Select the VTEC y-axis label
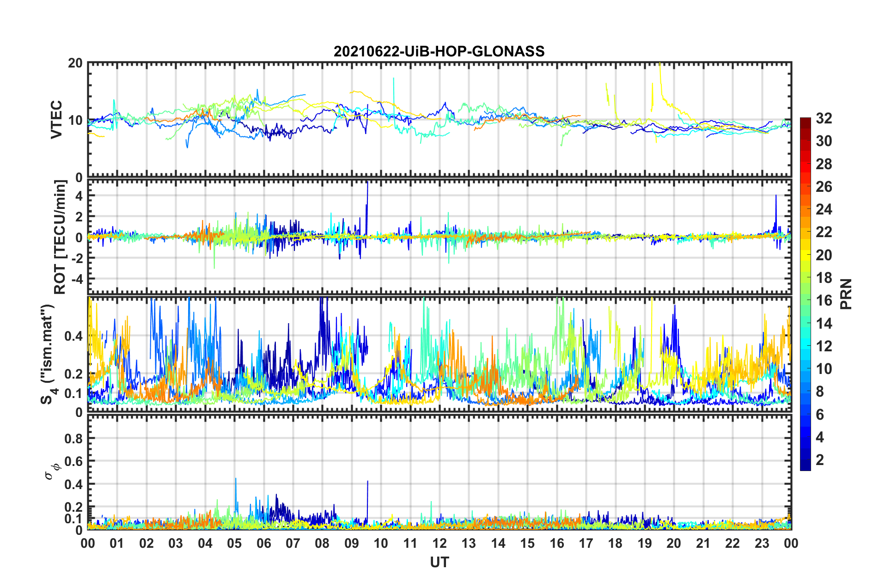The image size is (879, 588). pos(56,119)
